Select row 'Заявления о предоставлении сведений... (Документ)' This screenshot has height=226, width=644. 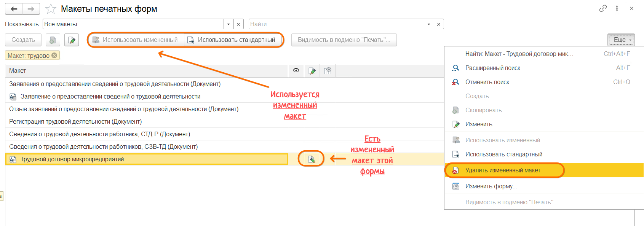225,84
